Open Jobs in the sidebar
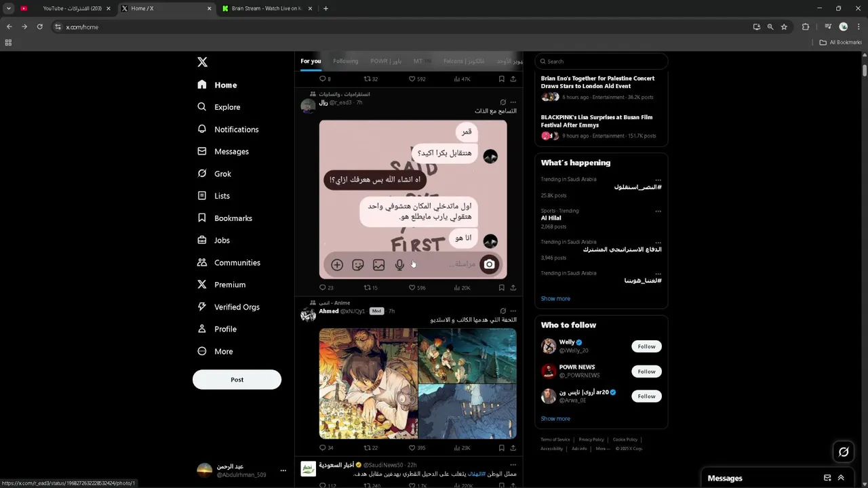The width and height of the screenshot is (868, 488). [214, 241]
